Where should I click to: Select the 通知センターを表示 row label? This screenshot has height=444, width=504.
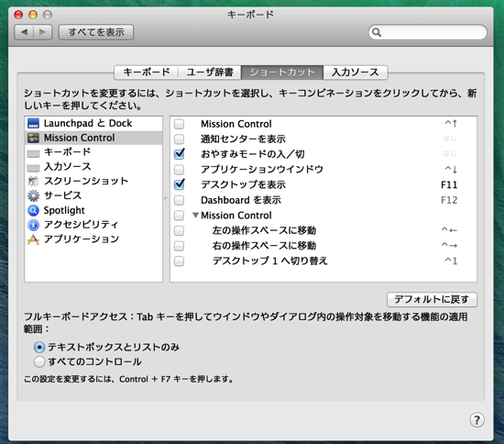coord(244,139)
